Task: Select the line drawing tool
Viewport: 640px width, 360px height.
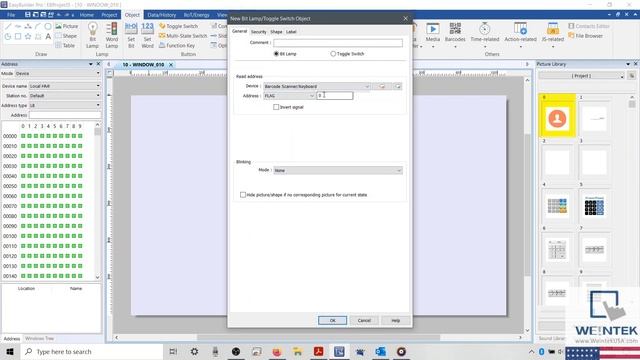Action: click(8, 26)
